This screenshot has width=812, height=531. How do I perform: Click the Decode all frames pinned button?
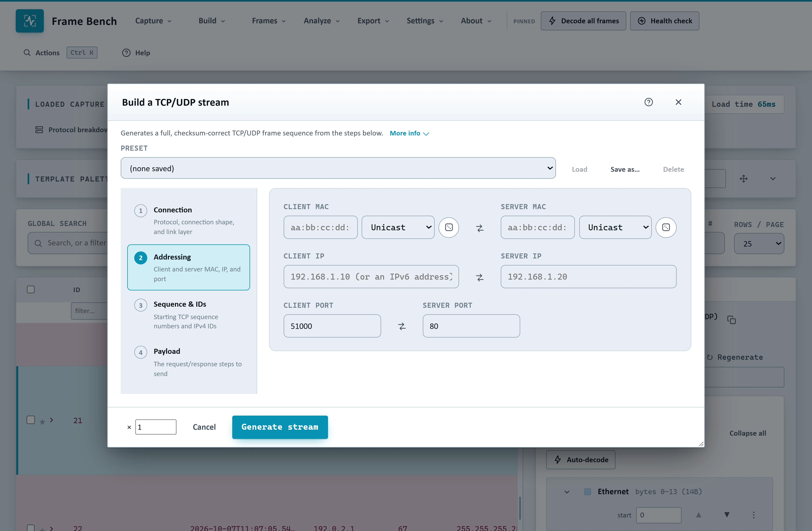coord(583,21)
